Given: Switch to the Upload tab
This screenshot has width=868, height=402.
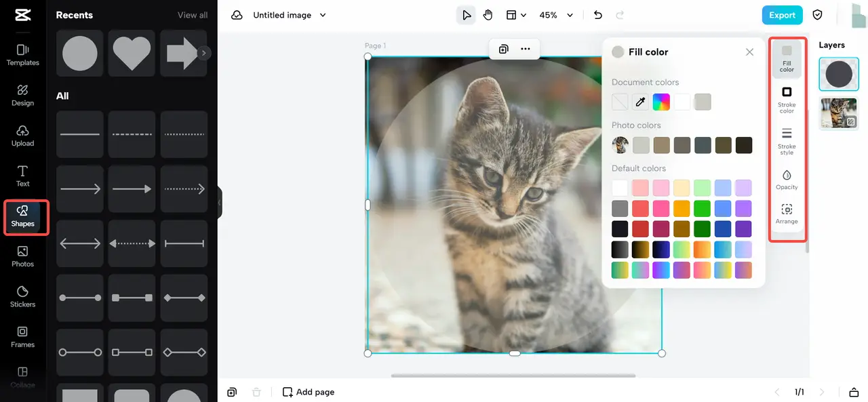Looking at the screenshot, I should point(22,136).
